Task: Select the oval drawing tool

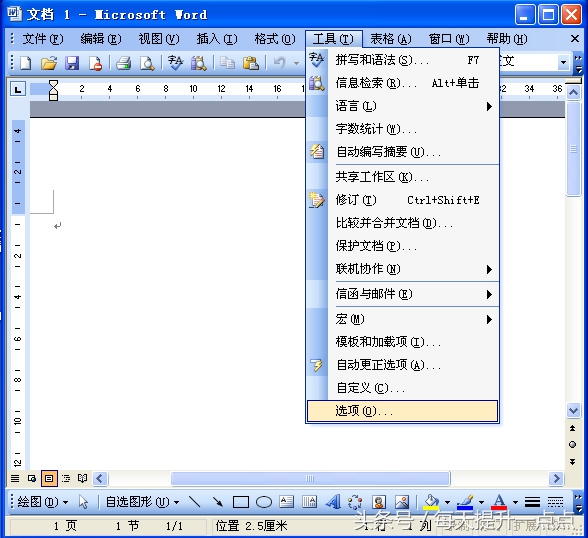Action: [x=264, y=502]
